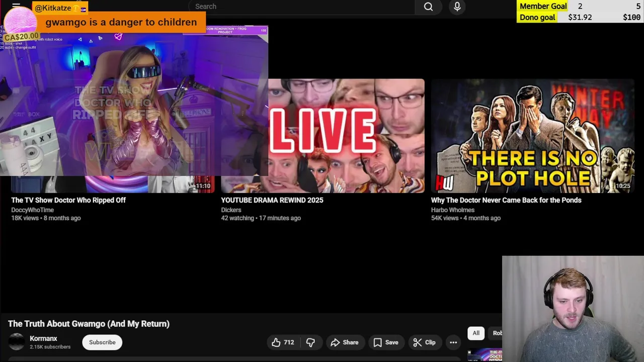644x362 pixels.
Task: Open The TV Show Doctor Who Ripped Off title
Action: coord(68,200)
